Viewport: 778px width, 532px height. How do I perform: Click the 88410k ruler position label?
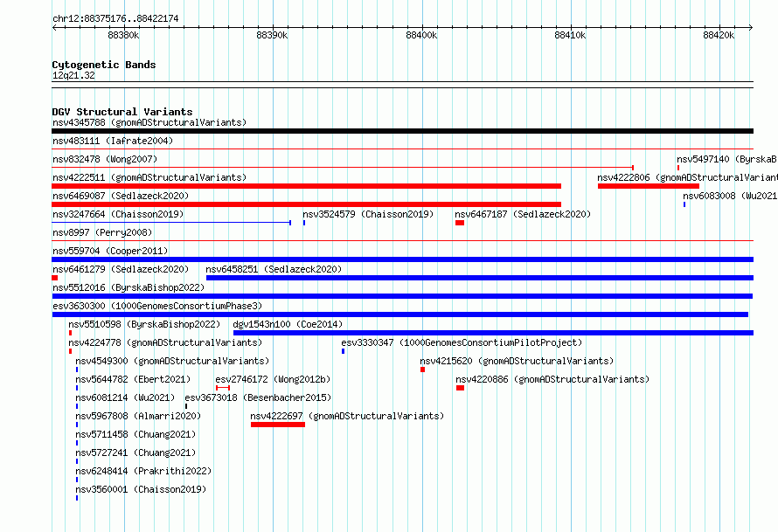pos(570,35)
